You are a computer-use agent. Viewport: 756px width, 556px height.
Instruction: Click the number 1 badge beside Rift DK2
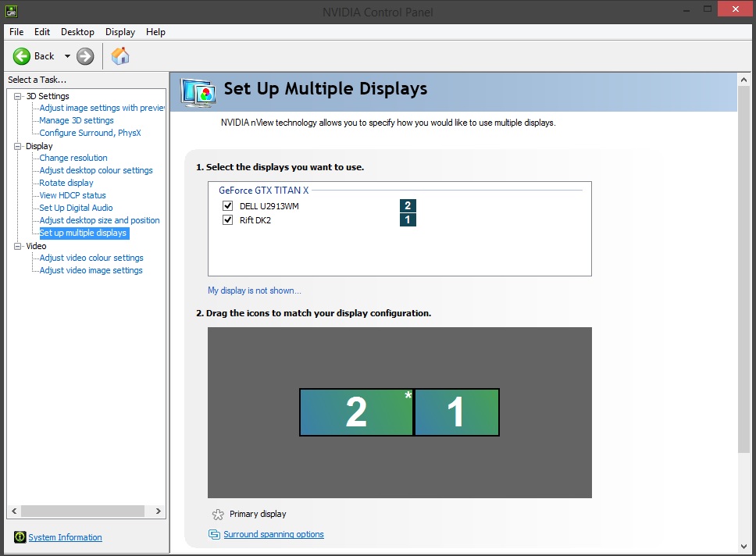408,220
